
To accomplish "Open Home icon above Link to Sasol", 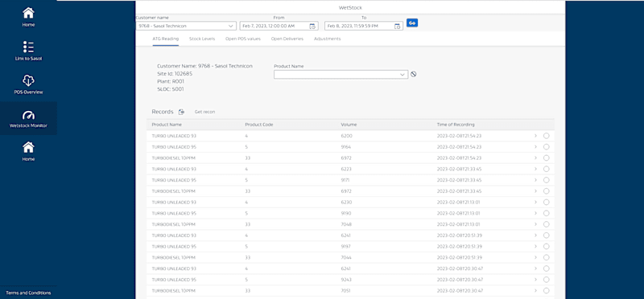I will (x=28, y=13).
